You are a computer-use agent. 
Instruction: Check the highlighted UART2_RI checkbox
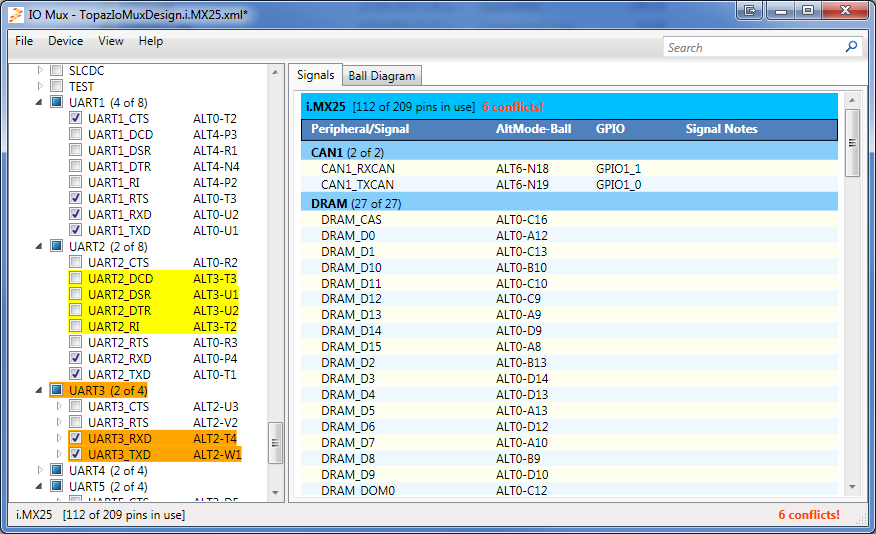coord(75,326)
